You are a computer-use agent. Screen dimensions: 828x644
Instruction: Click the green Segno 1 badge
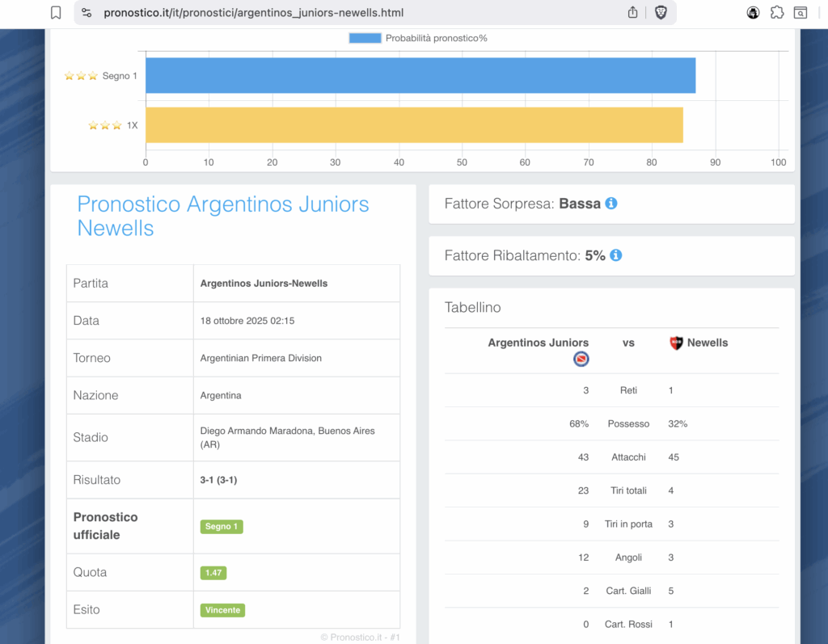coord(222,526)
